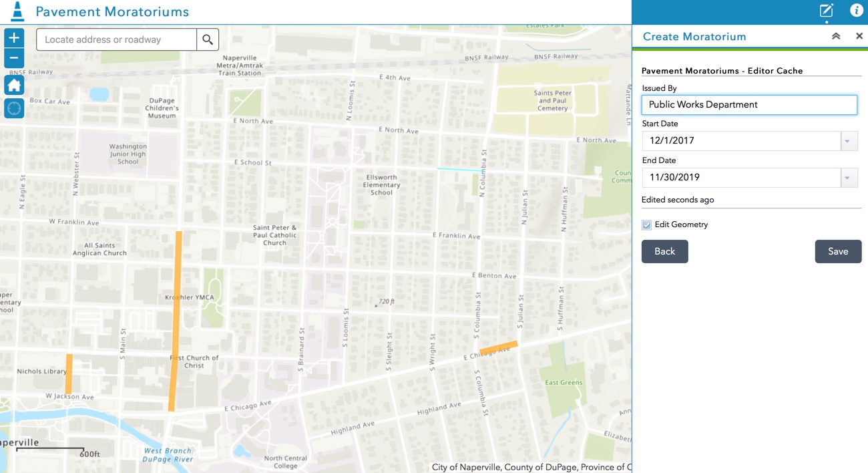Viewport: 868px width, 473px height.
Task: Click the First Church of Christ label
Action: click(x=194, y=361)
